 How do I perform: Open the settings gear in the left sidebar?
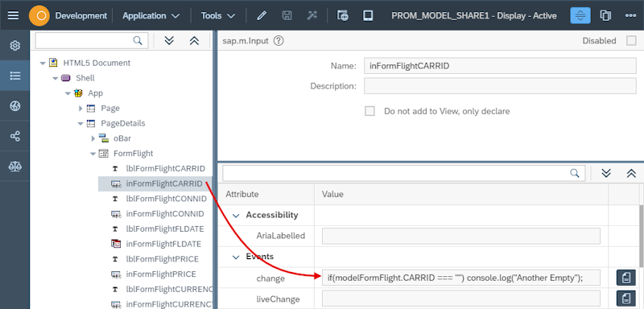(x=14, y=46)
